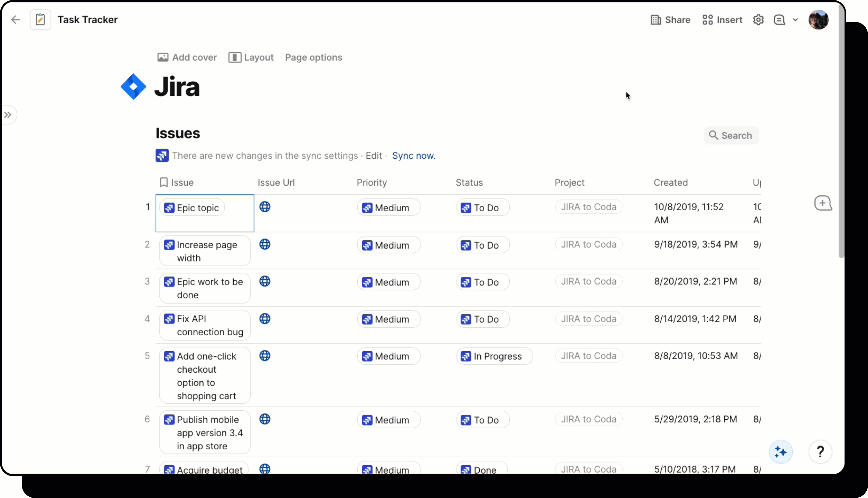Open the help question mark button
The width and height of the screenshot is (868, 498).
tap(821, 452)
